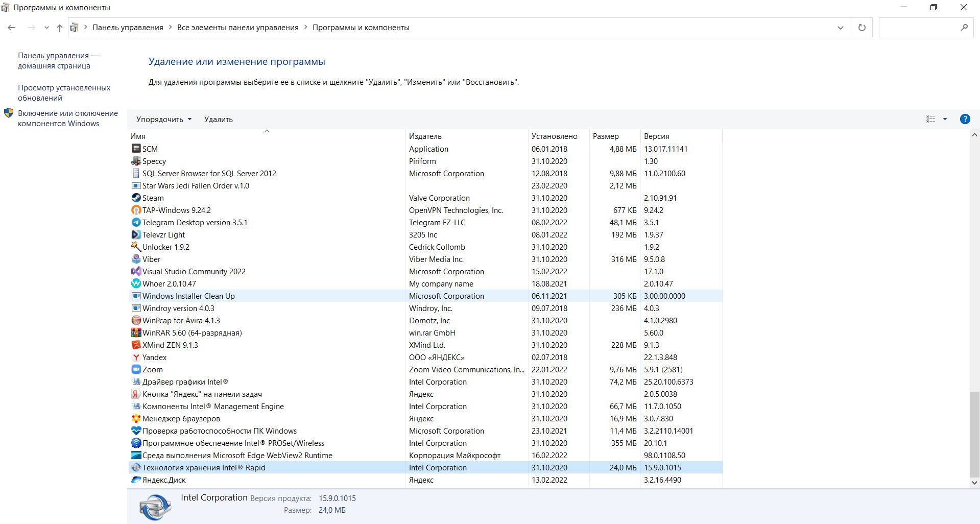Click the 98.0.1108.50 version cell
Screen dimensions: 980x524
click(x=664, y=455)
